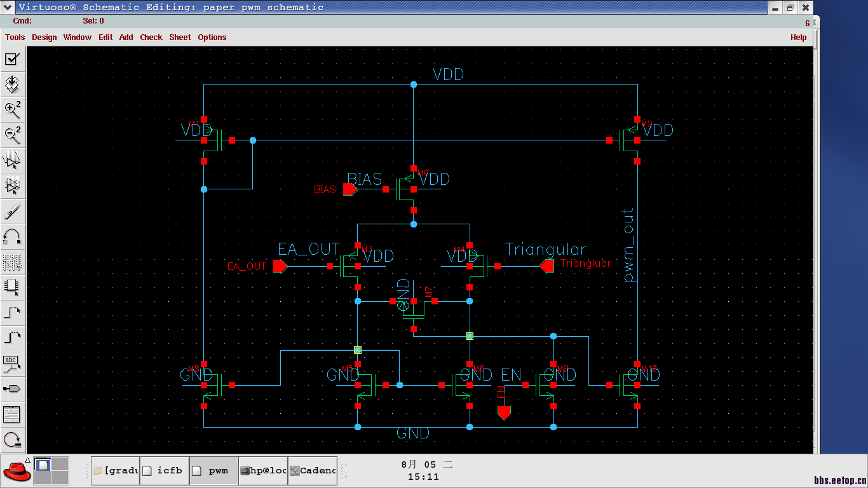868x488 pixels.
Task: Click the Check and Save icon
Action: coord(12,59)
